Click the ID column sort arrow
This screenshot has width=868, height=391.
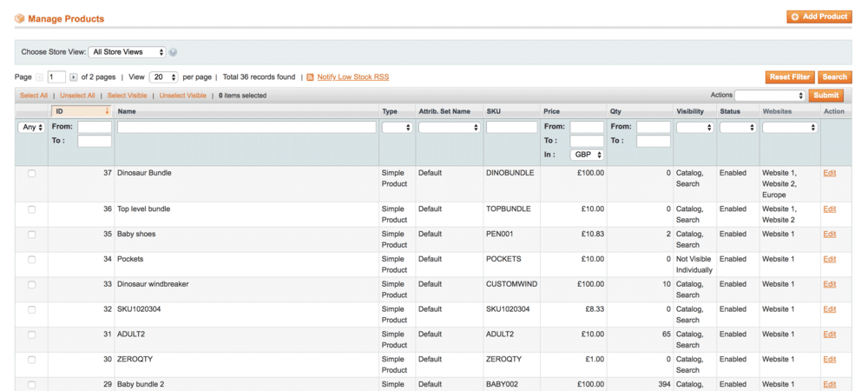107,111
